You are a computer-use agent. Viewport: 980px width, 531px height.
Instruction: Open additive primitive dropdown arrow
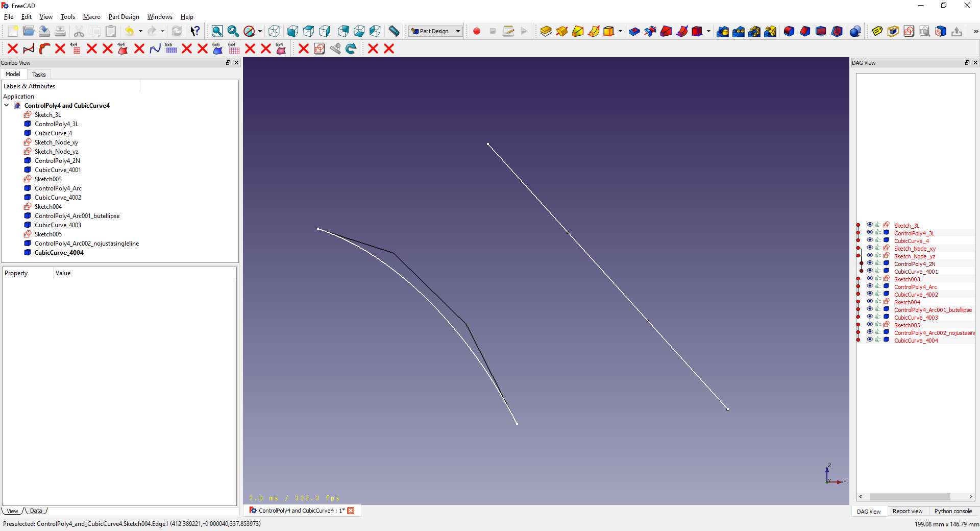point(620,31)
